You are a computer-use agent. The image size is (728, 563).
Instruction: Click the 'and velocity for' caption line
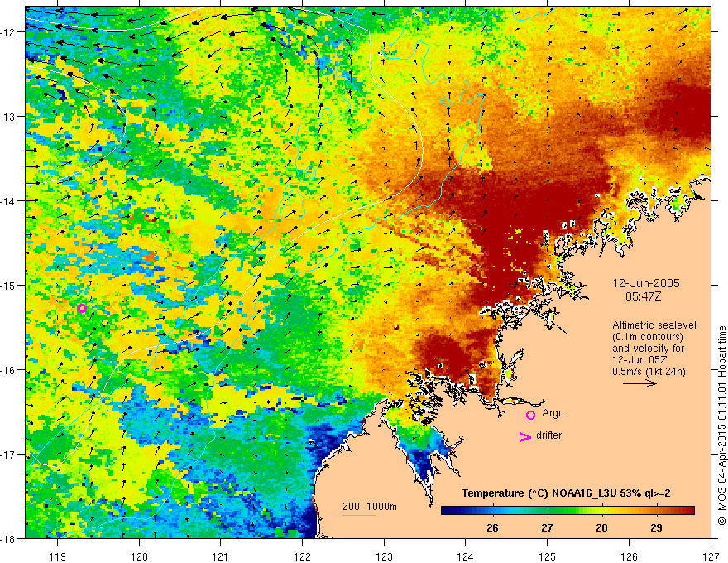pos(648,349)
